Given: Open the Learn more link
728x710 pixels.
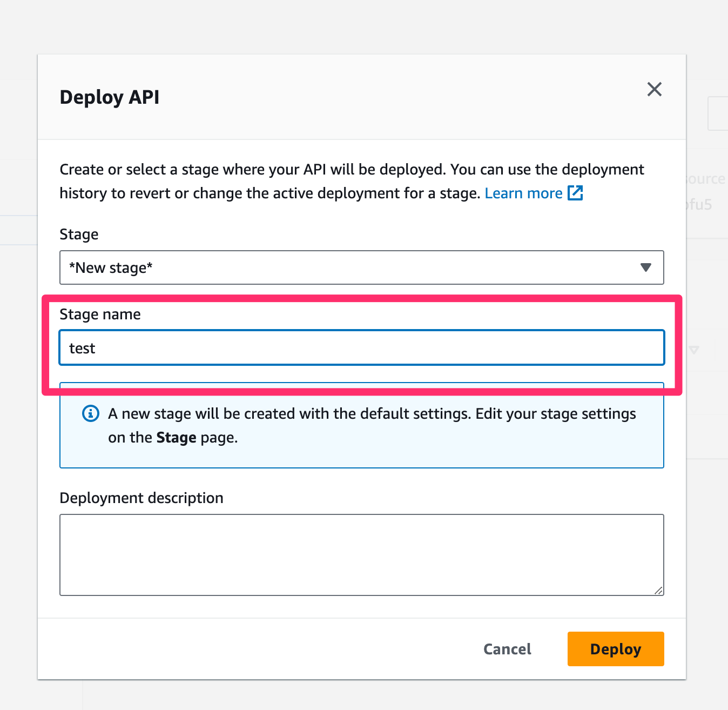Looking at the screenshot, I should (x=523, y=193).
